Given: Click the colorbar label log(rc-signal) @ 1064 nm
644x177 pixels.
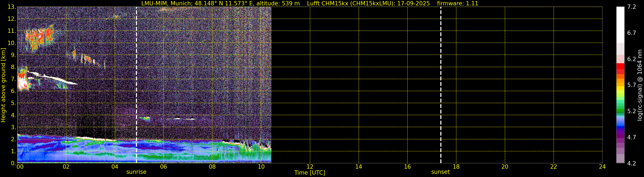Looking at the screenshot, I should (640, 85).
